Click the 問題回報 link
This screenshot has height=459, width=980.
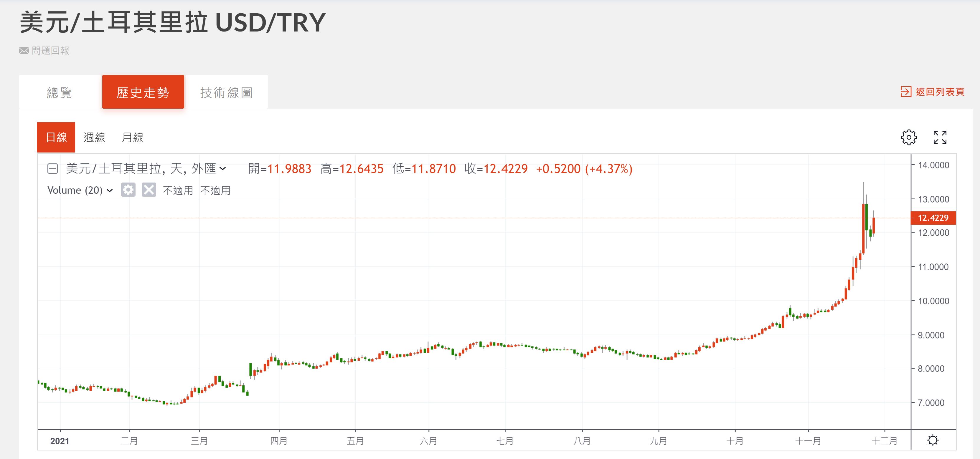(50, 51)
